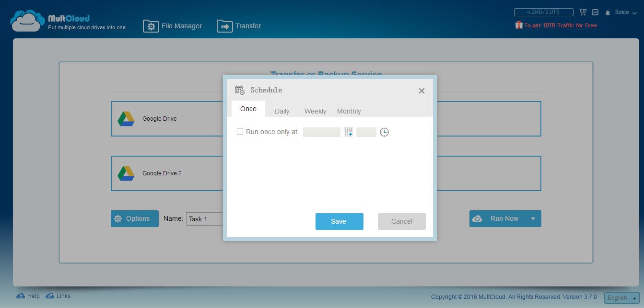Open the Transfer page
The height and width of the screenshot is (308, 644).
click(x=239, y=26)
